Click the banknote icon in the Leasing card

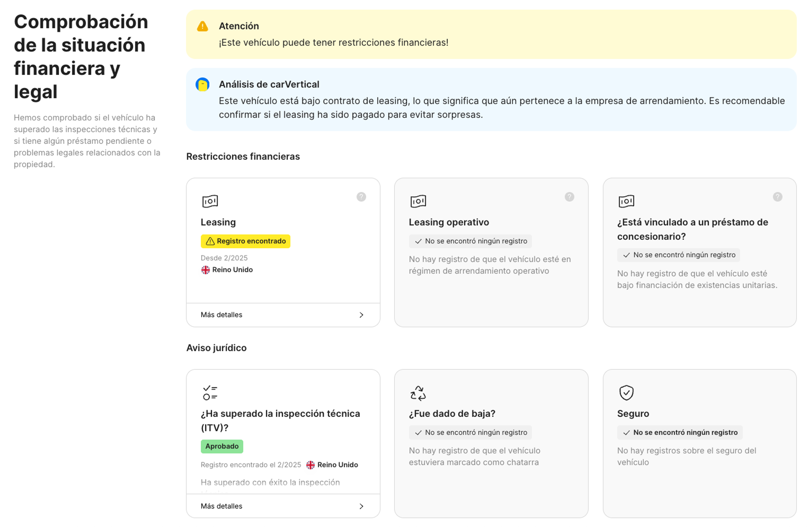point(210,201)
